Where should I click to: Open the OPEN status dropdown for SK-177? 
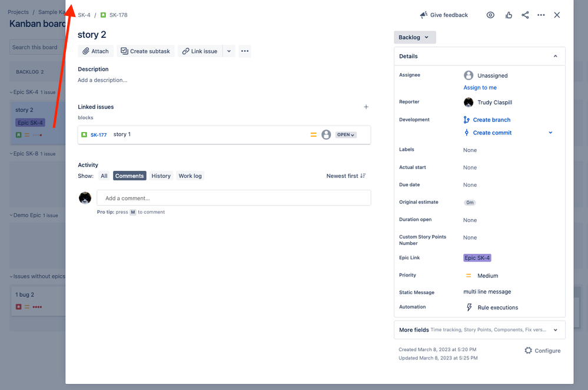(346, 135)
